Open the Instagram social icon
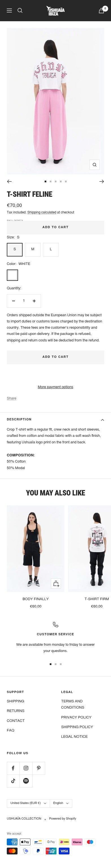Image resolution: width=111 pixels, height=868 pixels. tap(26, 768)
